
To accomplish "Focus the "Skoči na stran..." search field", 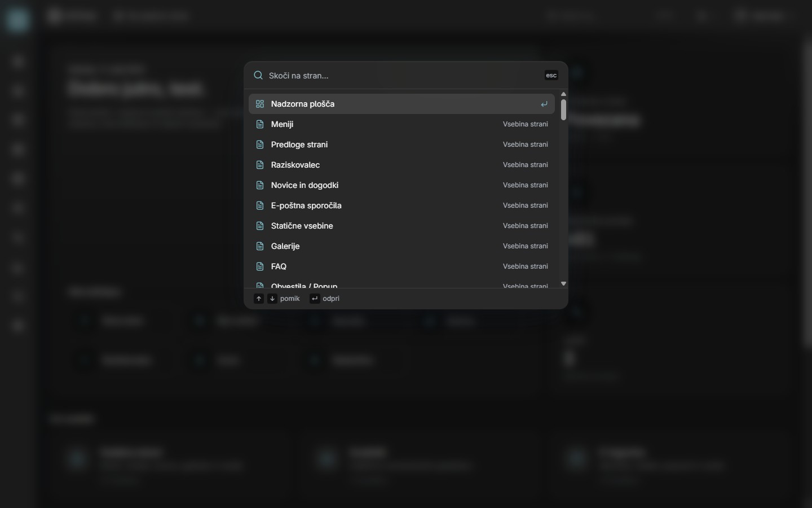I will point(404,76).
